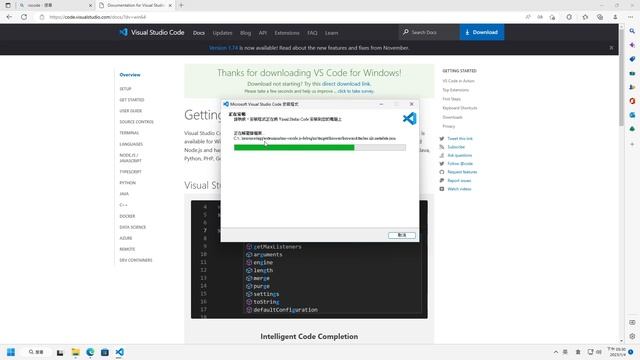The height and width of the screenshot is (360, 640).
Task: Open a new browser tab with plus icon
Action: point(181,5)
